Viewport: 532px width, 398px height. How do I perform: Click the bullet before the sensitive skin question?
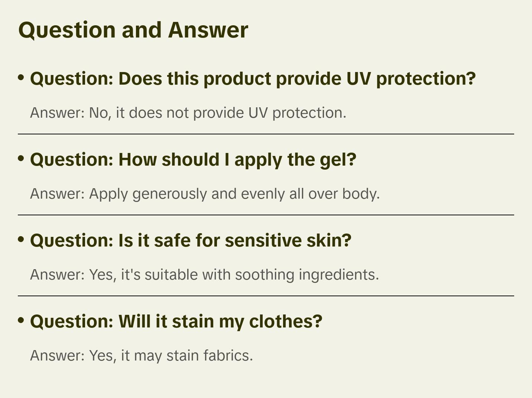(x=21, y=239)
